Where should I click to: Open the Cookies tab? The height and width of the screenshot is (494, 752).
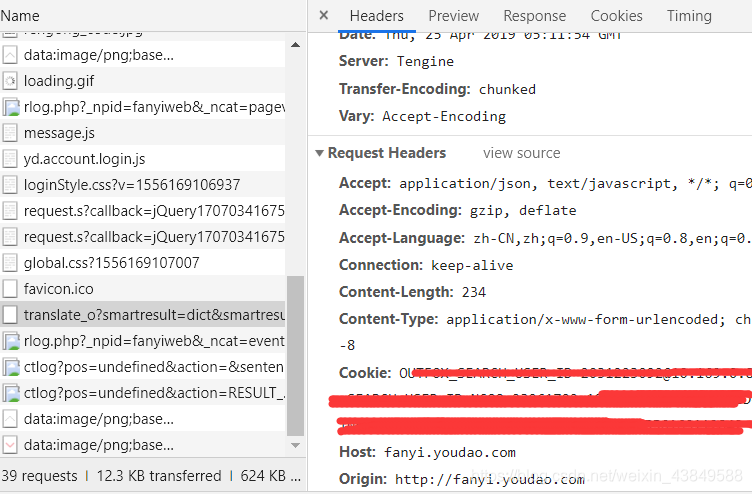pyautogui.click(x=616, y=16)
